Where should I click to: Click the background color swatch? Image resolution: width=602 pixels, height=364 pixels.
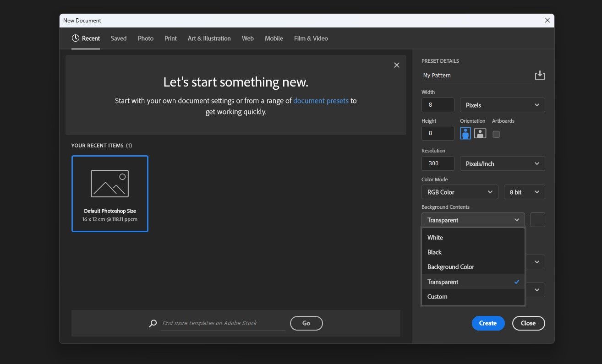coord(538,220)
